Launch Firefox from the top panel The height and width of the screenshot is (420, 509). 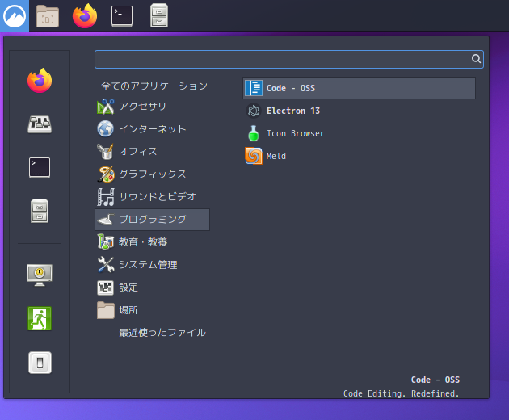[x=85, y=16]
